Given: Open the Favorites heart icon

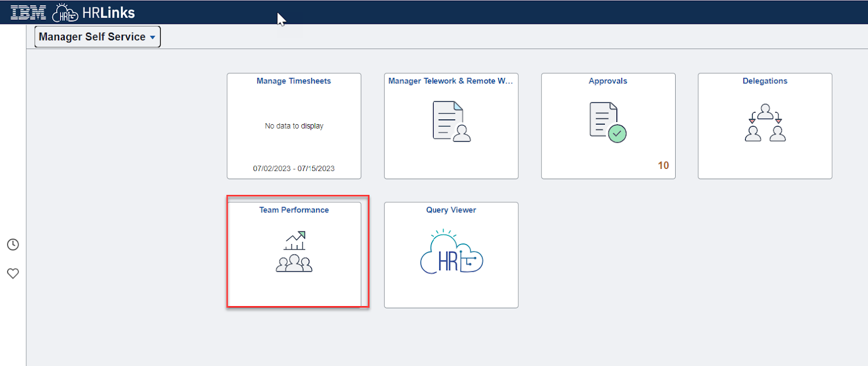Looking at the screenshot, I should (13, 273).
